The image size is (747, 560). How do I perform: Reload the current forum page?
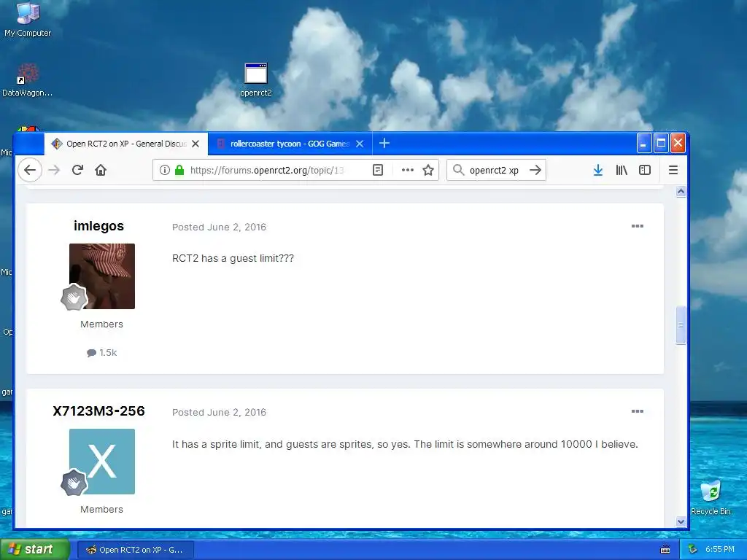77,170
